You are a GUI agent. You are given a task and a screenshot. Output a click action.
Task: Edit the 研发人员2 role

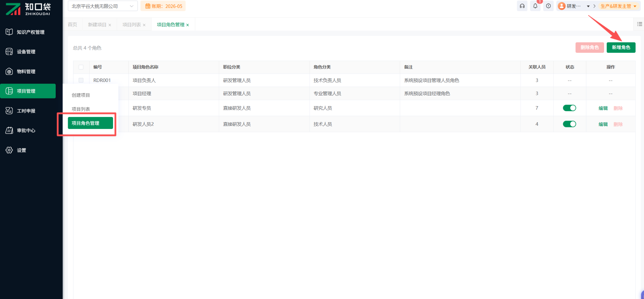[x=603, y=124]
